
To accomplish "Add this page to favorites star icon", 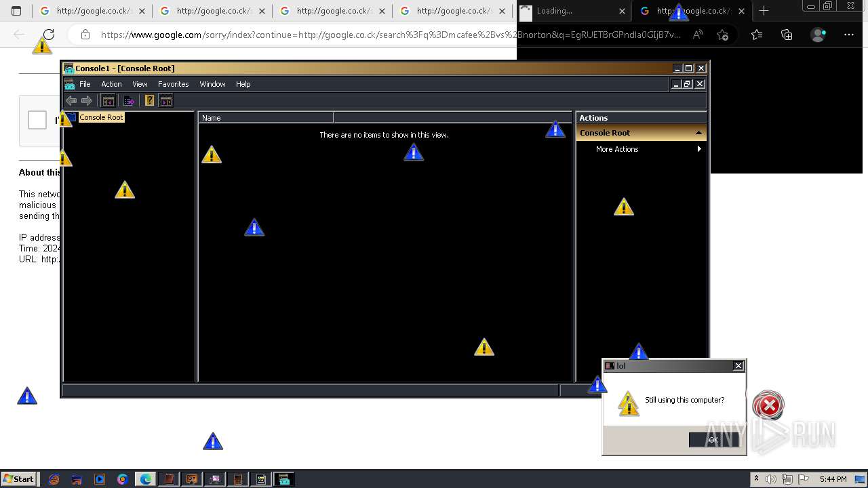I will (x=722, y=35).
